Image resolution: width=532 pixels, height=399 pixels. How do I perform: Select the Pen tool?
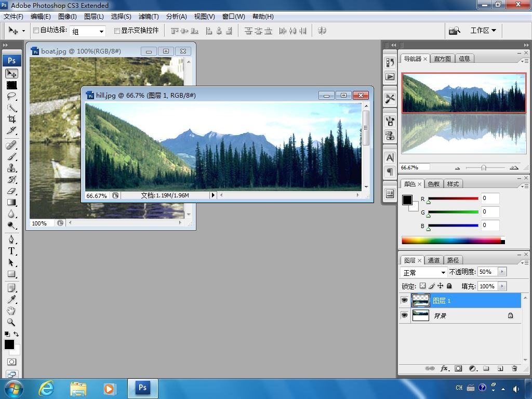(x=11, y=240)
